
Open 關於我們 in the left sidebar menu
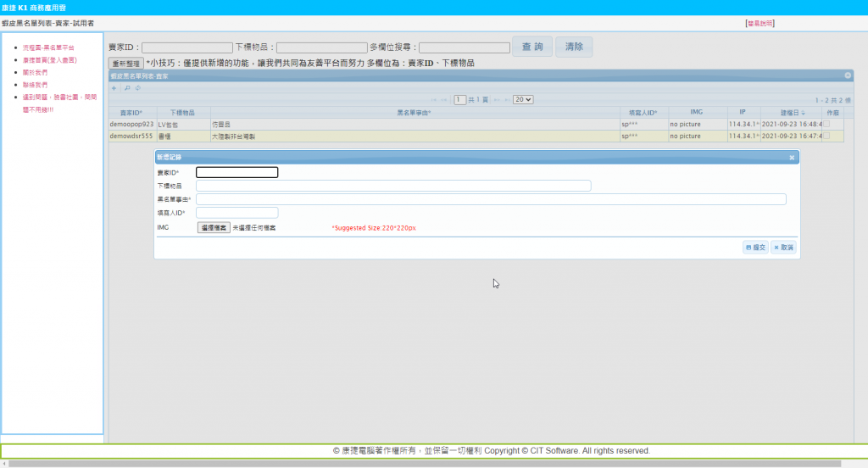(x=35, y=73)
